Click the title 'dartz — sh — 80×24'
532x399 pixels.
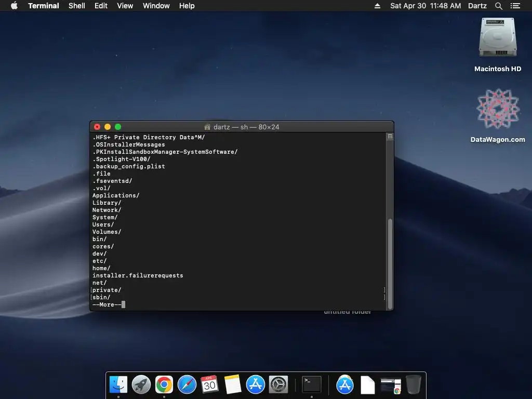point(246,127)
